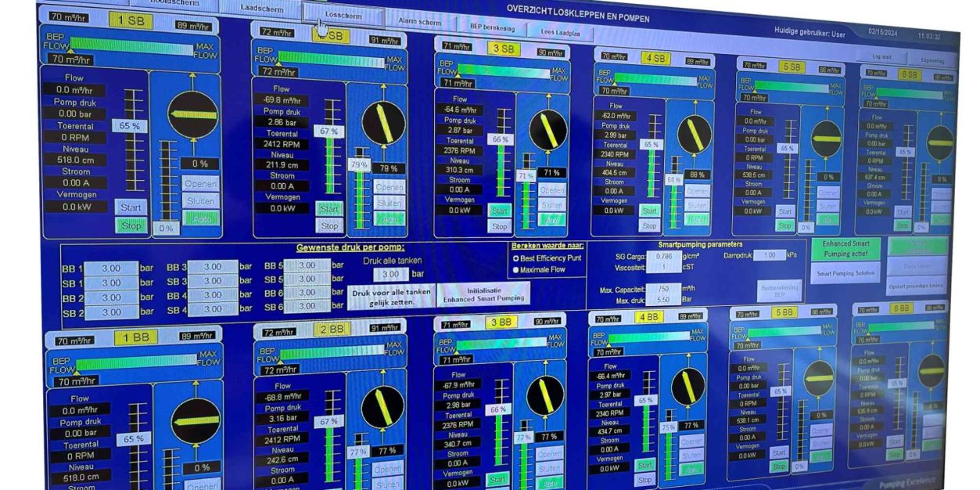The image size is (980, 490).
Task: Switch to the Losscherm tab
Action: [343, 15]
